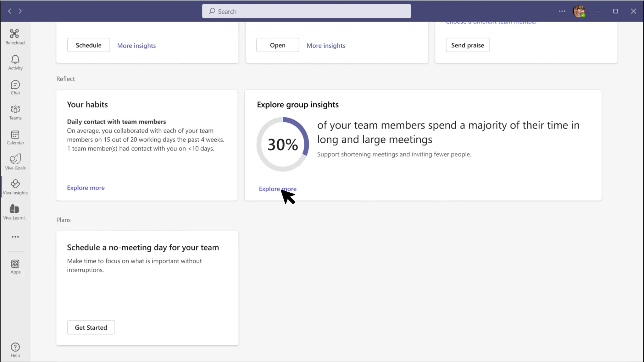The height and width of the screenshot is (362, 644).
Task: Open Apps store icon
Action: (x=15, y=267)
